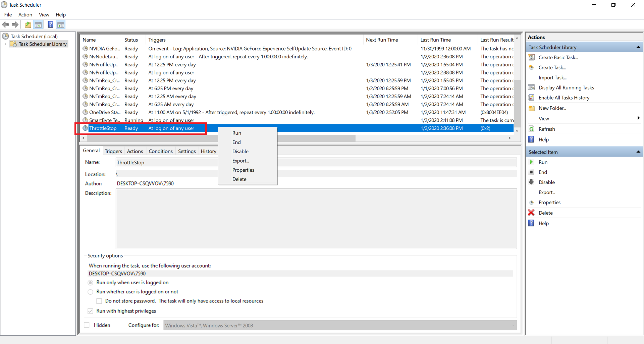
Task: Select Run only when user is logged on
Action: [x=90, y=283]
